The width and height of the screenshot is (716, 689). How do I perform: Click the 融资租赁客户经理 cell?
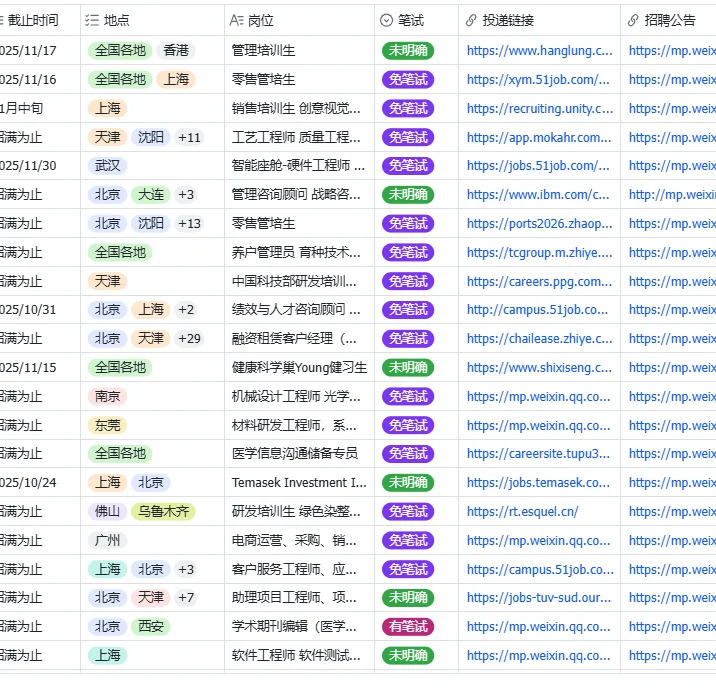[x=300, y=338]
